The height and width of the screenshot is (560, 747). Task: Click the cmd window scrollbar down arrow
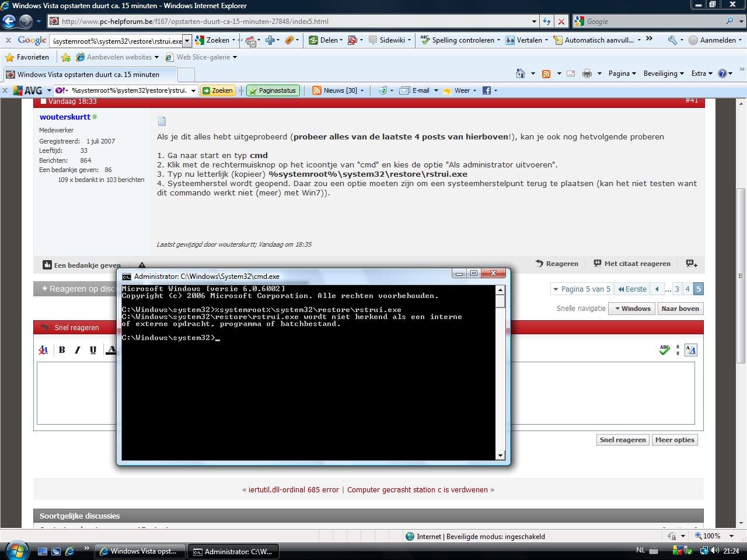[500, 455]
